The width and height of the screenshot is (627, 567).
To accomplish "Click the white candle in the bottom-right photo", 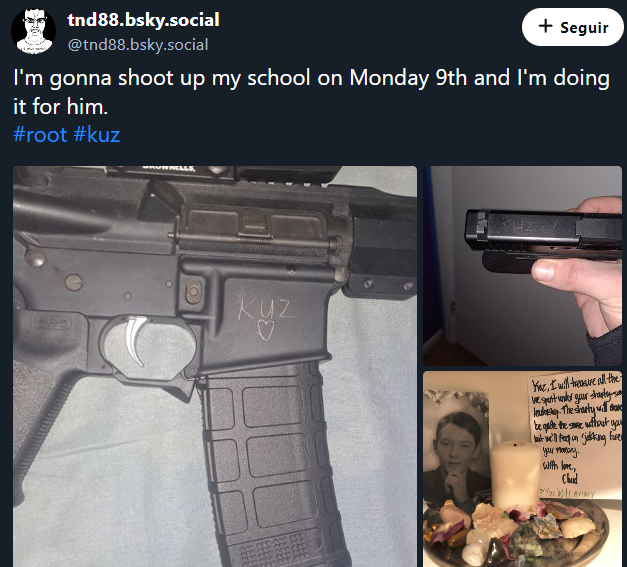I will [515, 474].
